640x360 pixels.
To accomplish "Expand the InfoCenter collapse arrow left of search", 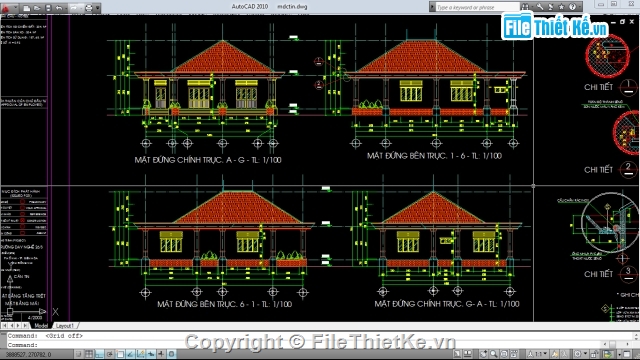I will coord(432,7).
